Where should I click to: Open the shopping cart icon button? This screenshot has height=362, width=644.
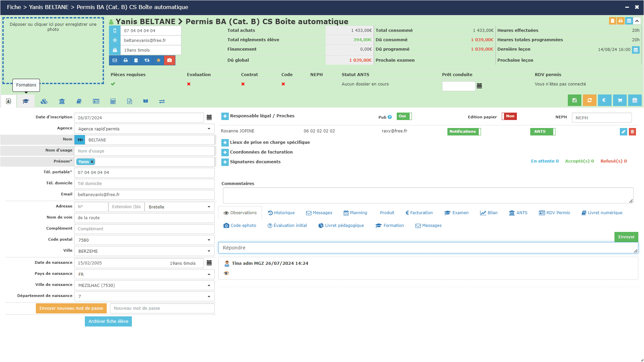[x=620, y=100]
